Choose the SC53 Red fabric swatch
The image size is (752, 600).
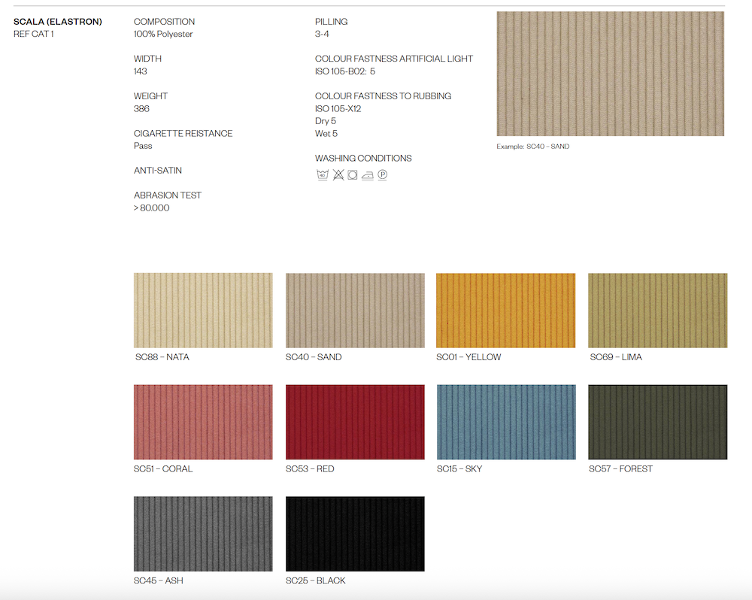(355, 422)
